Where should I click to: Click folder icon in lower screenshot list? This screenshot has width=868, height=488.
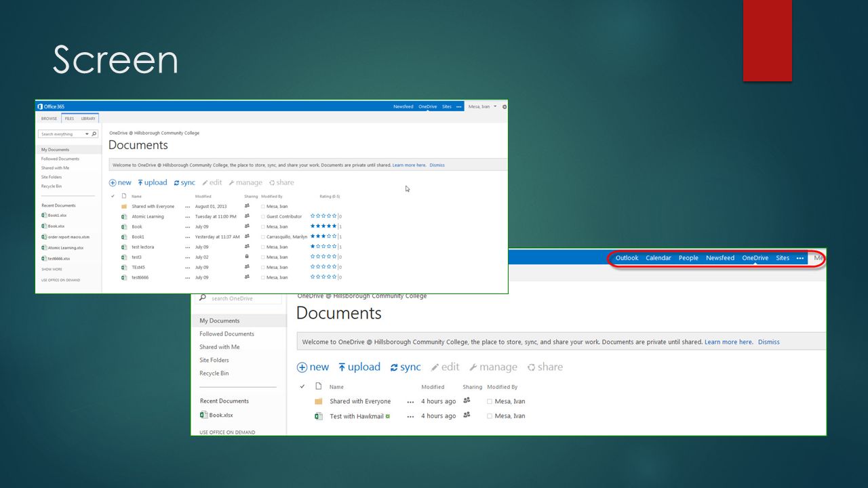pyautogui.click(x=319, y=401)
